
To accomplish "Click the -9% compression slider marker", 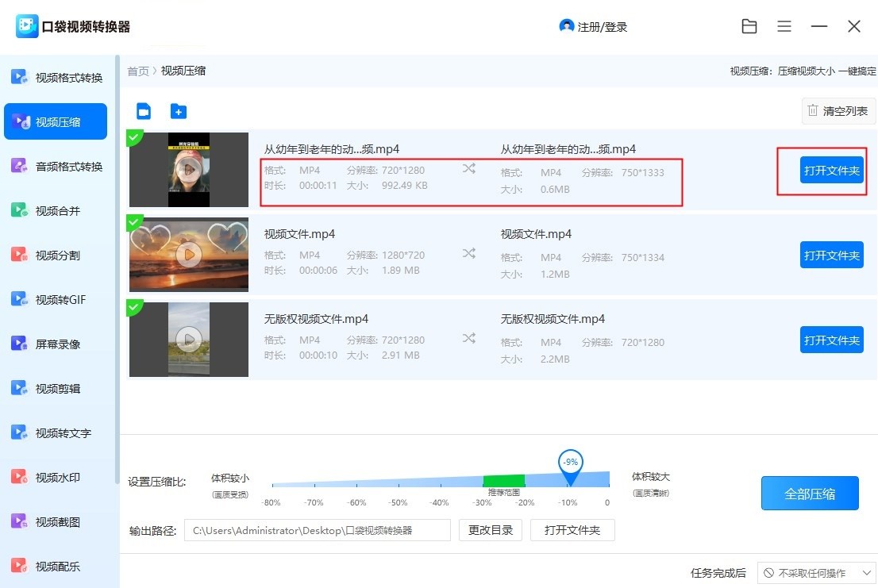I will click(570, 466).
